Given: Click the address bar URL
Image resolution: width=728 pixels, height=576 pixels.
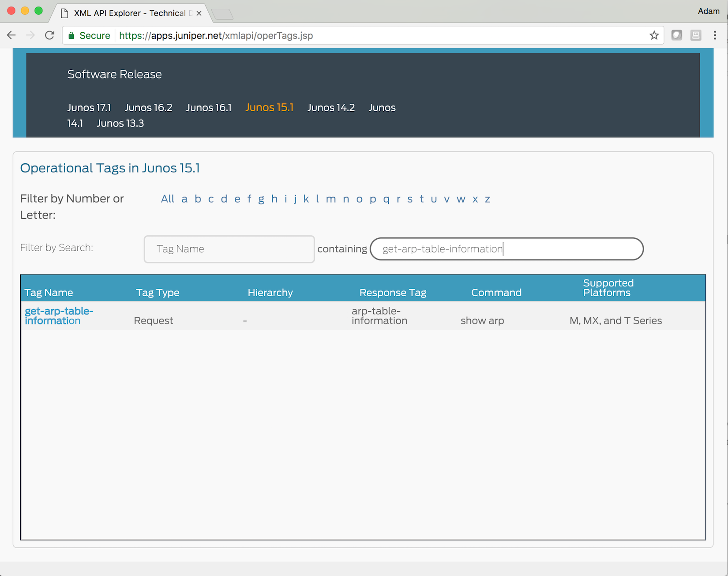Looking at the screenshot, I should (x=216, y=36).
